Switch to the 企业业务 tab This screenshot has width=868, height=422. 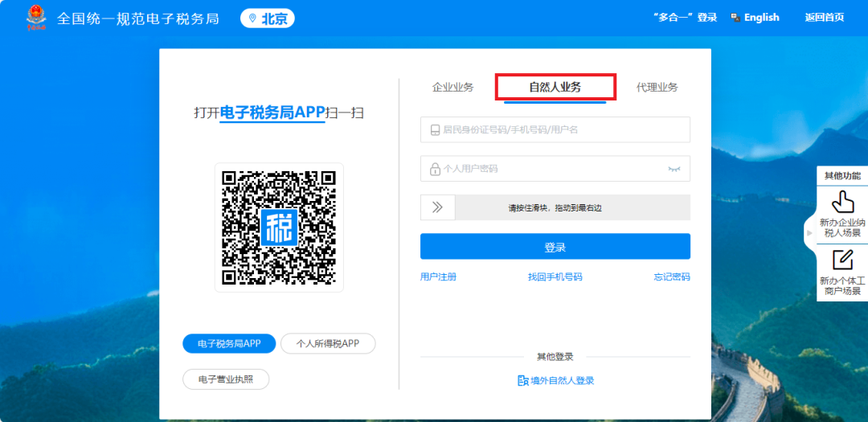[x=452, y=88]
